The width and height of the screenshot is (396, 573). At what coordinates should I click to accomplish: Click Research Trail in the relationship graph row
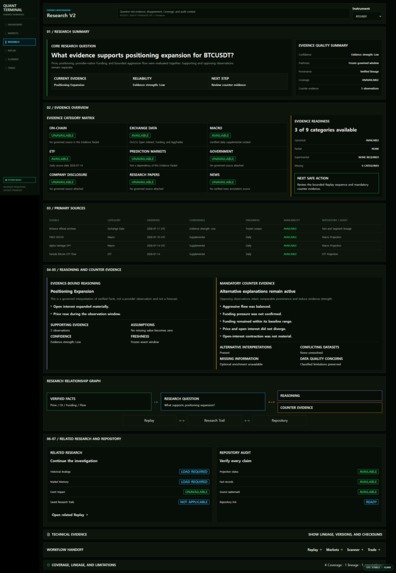(x=214, y=421)
